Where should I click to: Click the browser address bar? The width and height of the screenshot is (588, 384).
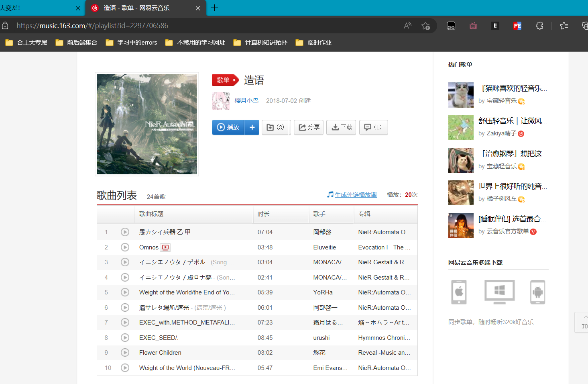[x=201, y=26]
